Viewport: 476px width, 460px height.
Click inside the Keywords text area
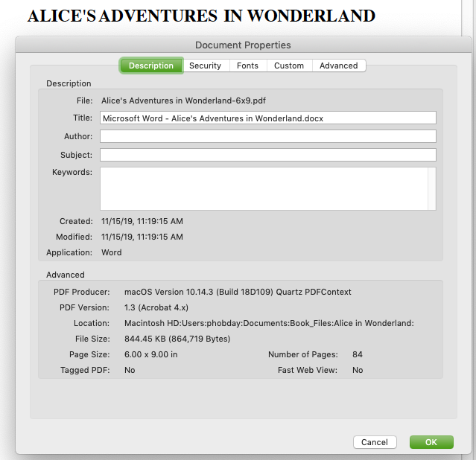point(264,188)
